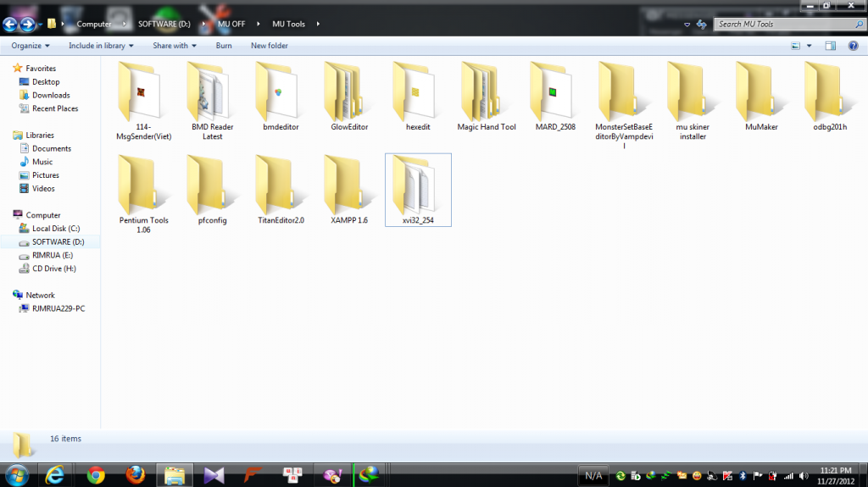Click the Back navigation arrow
This screenshot has height=487, width=868.
(11, 24)
